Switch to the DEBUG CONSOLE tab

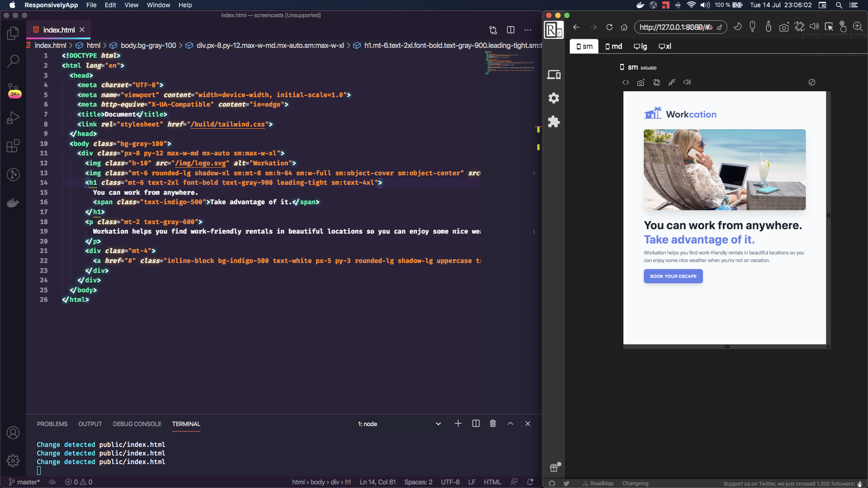pyautogui.click(x=137, y=424)
